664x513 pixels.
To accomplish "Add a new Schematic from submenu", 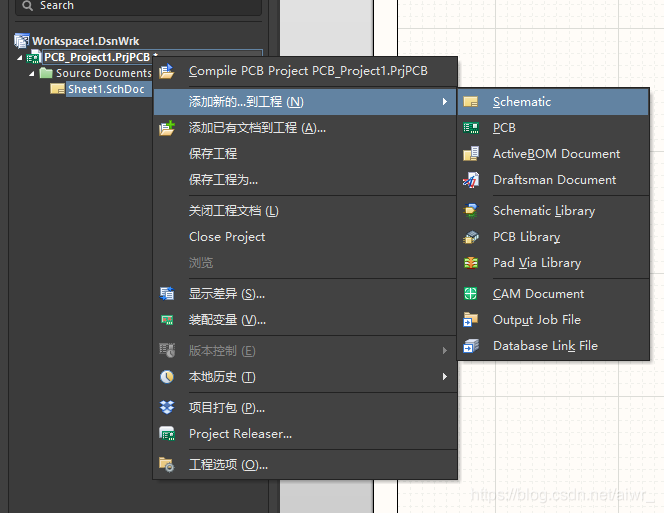I will [553, 102].
